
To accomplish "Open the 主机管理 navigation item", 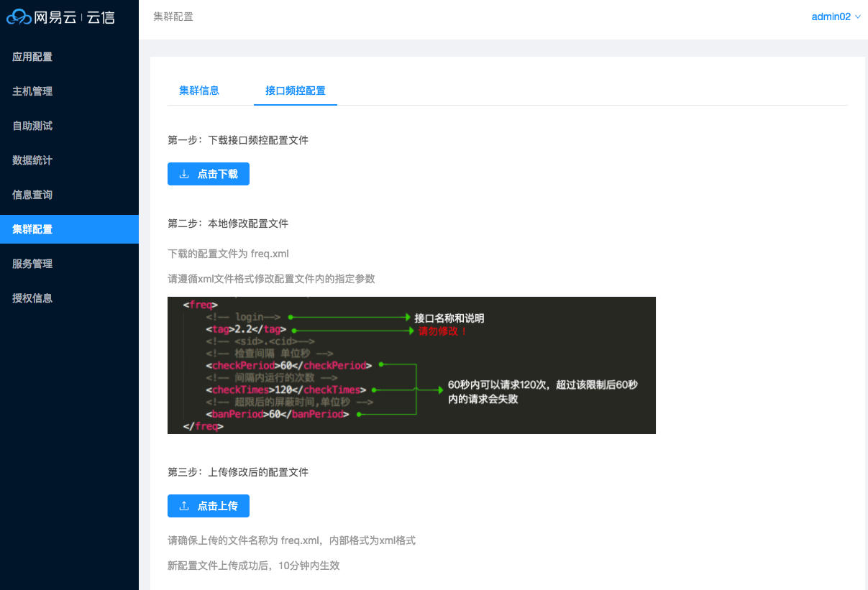I will (32, 91).
